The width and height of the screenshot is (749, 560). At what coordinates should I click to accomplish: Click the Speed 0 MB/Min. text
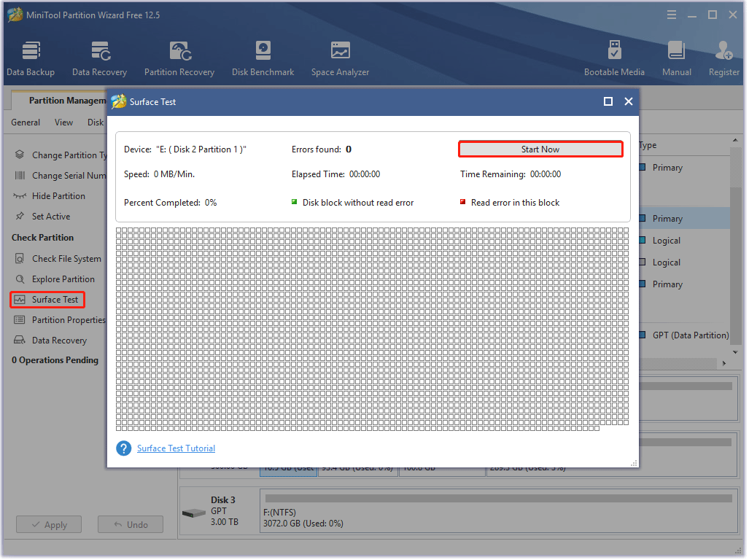[x=160, y=174]
